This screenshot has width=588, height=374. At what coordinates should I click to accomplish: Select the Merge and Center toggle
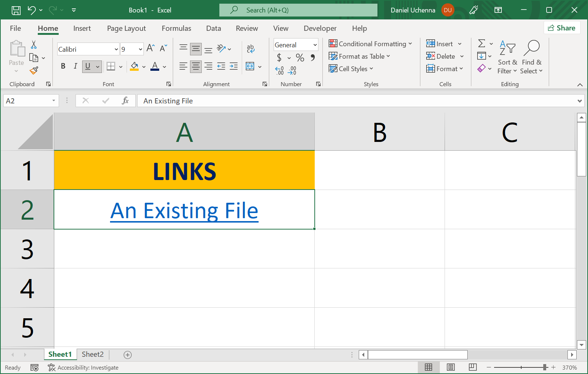250,66
